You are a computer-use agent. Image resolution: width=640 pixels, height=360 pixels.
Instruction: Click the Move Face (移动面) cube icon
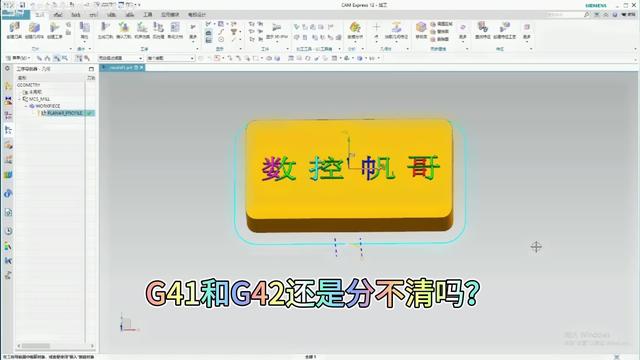pyautogui.click(x=421, y=28)
